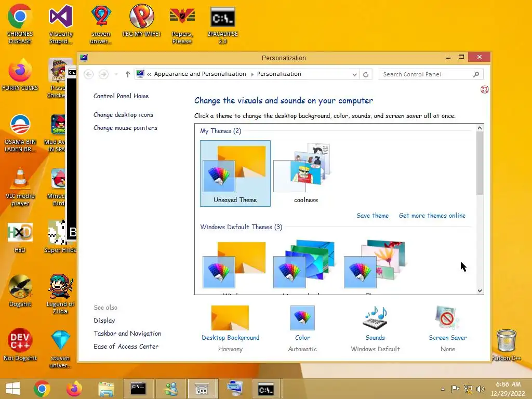Open PEG MY WIFE! desktop icon

pyautogui.click(x=141, y=20)
